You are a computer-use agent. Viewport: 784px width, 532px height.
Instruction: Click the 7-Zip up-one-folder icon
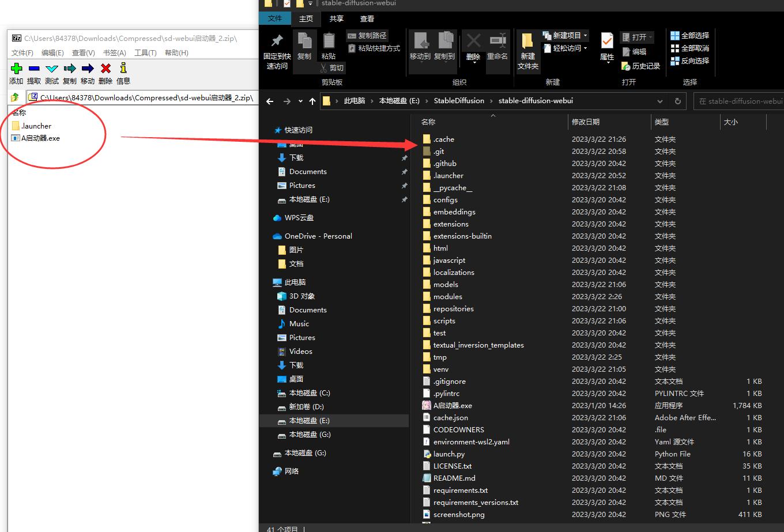[x=16, y=97]
